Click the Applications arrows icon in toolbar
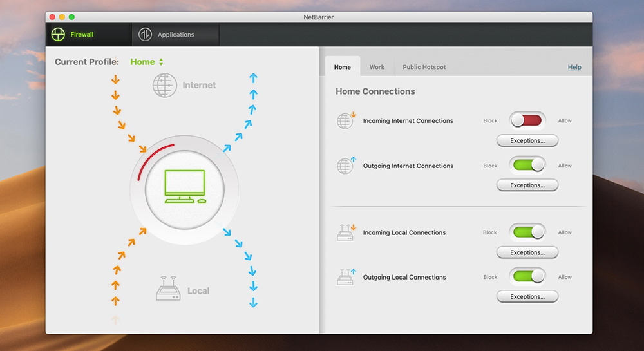 (145, 35)
